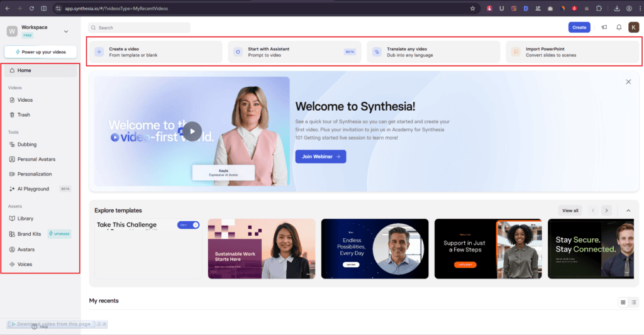Click the blue Create button
The image size is (644, 335).
579,28
